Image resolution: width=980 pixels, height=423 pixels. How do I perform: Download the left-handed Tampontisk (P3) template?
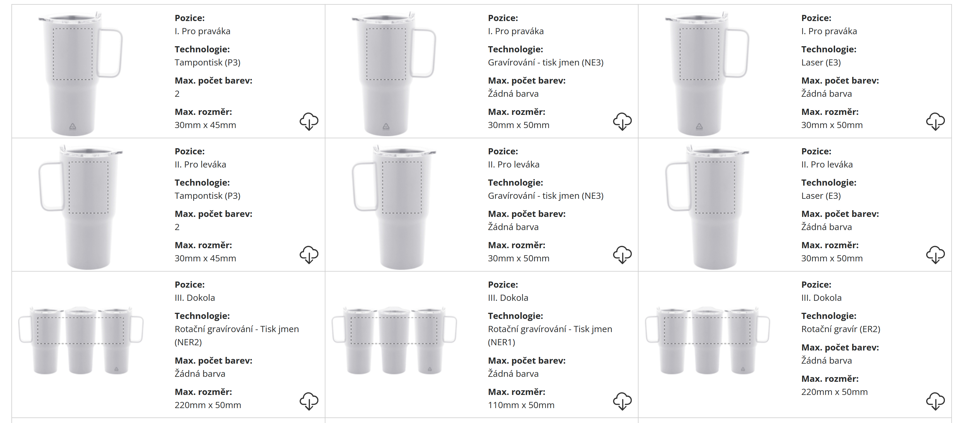[308, 254]
